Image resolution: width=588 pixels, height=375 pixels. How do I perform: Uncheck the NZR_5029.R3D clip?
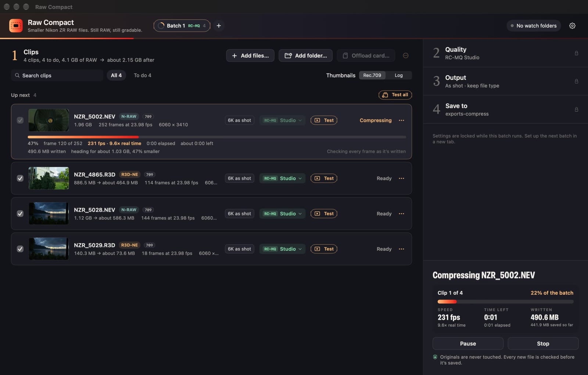(x=20, y=249)
